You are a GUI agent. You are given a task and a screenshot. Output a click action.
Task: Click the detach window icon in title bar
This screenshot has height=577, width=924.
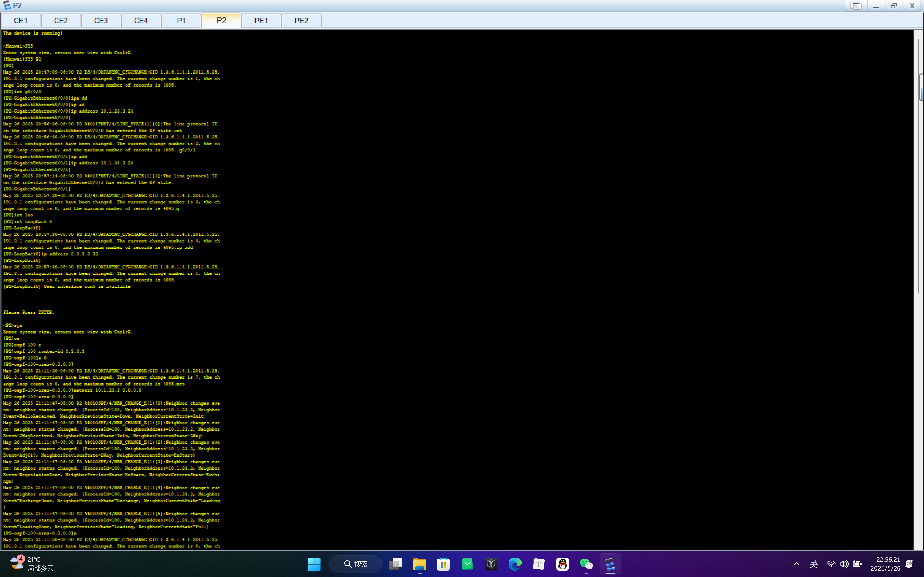(856, 6)
